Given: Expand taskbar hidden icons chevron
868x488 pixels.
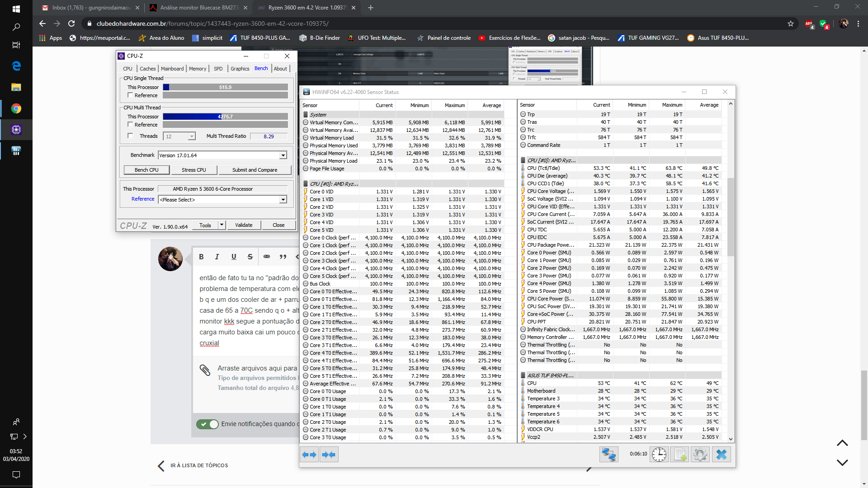Looking at the screenshot, I should coord(25,436).
